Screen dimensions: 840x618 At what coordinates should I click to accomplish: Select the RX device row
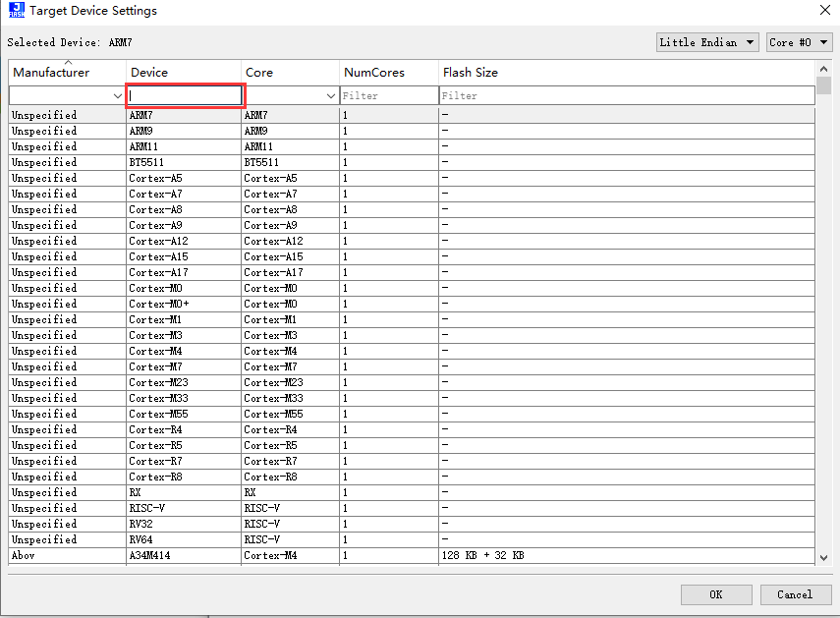(x=412, y=492)
